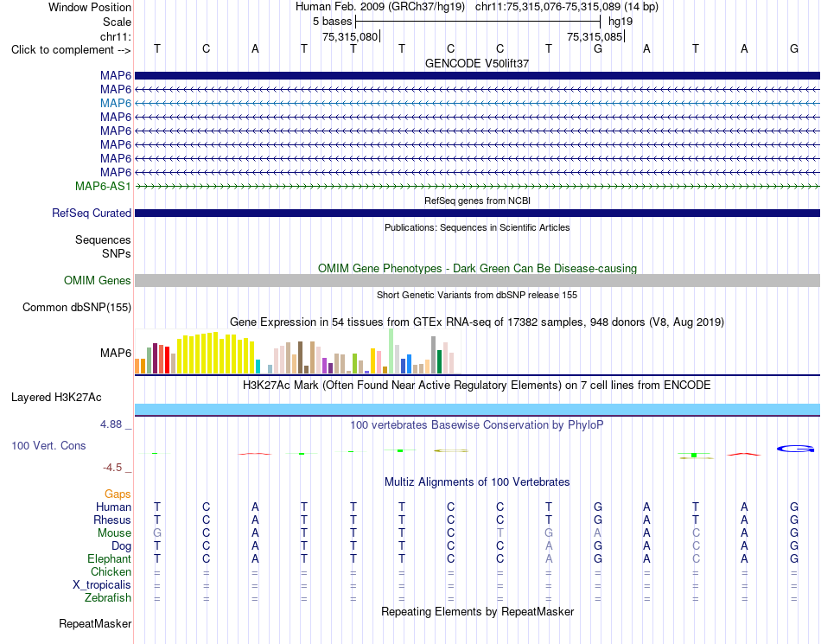Click the tall light-green bar in GTEx chart
Viewport: 821px width, 644px height.
click(x=391, y=351)
